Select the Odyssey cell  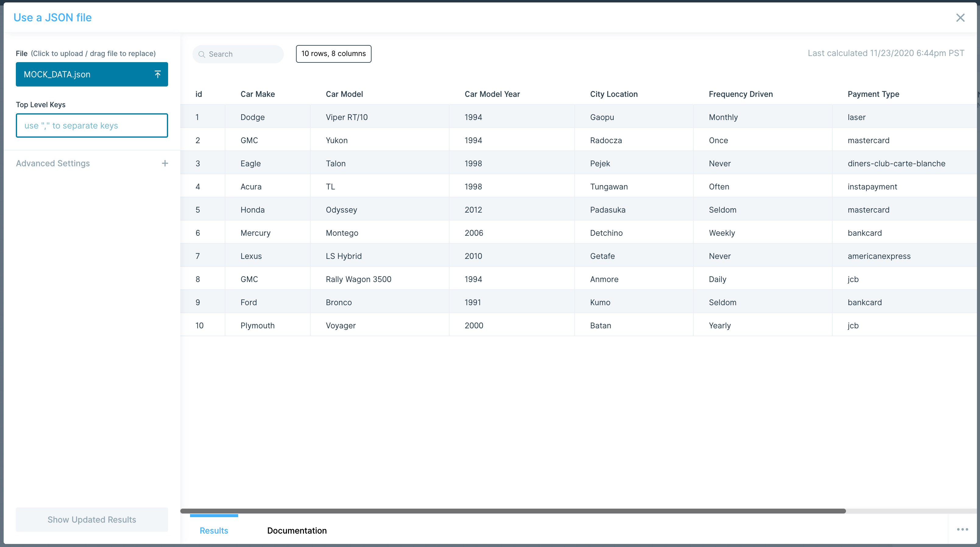point(379,210)
